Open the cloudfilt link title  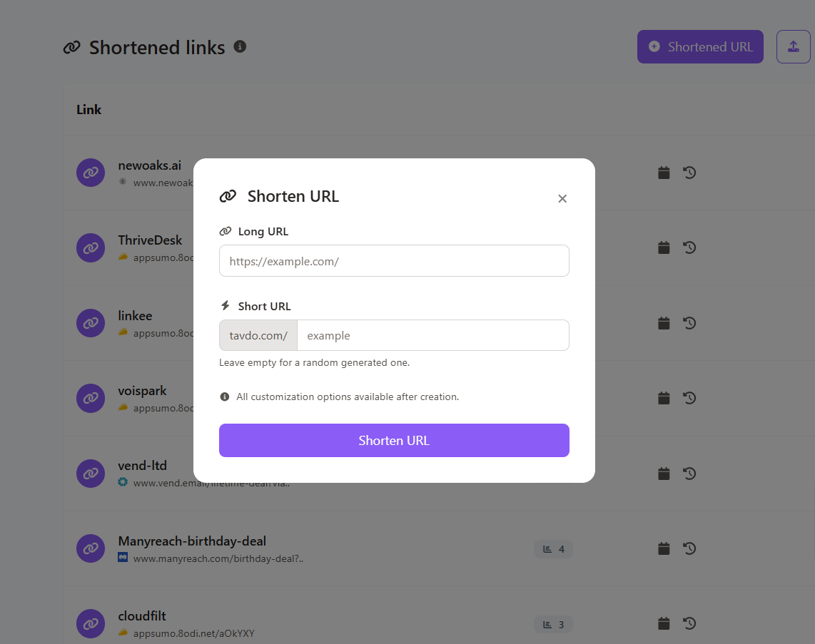coord(142,616)
